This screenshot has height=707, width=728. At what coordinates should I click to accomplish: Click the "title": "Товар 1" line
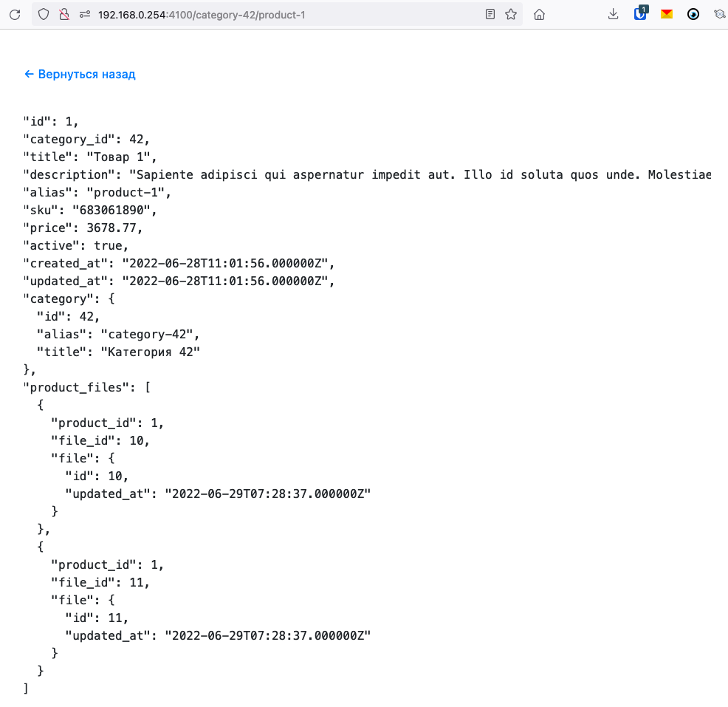click(90, 157)
